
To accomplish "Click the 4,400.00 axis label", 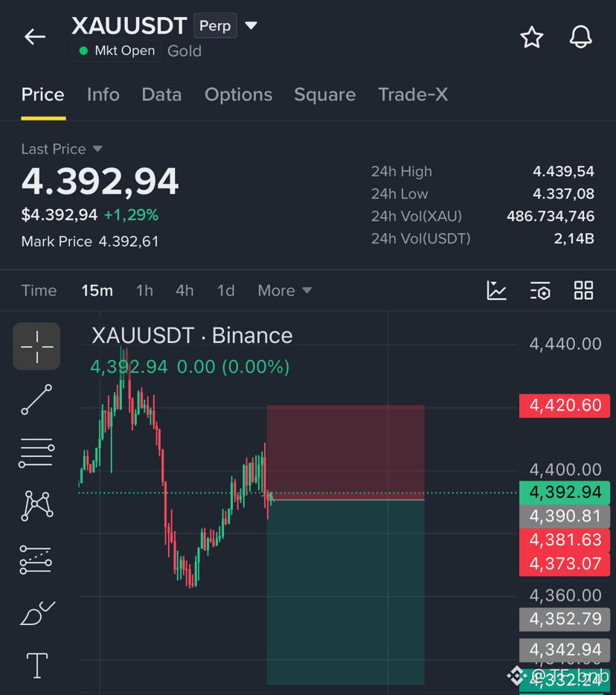I will 565,470.
